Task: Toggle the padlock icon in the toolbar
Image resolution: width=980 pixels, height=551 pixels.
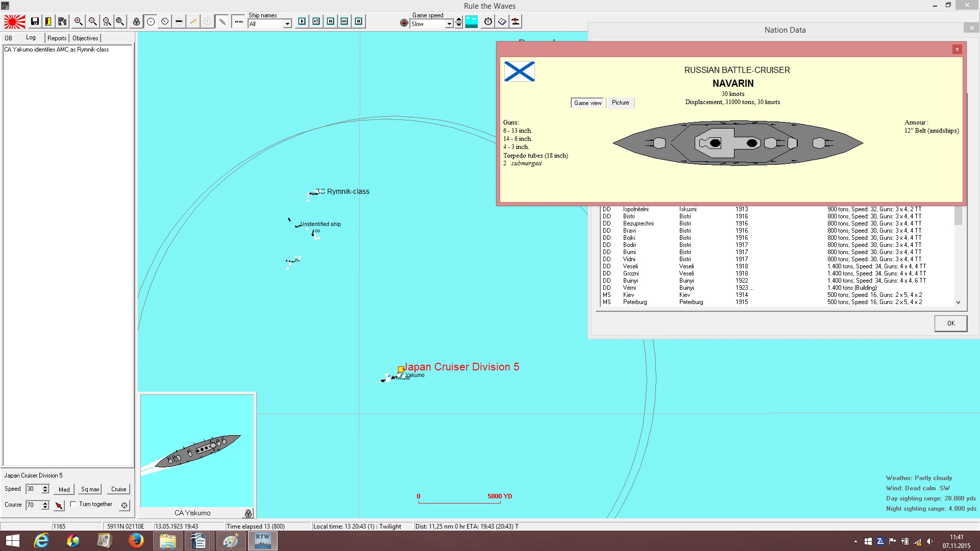Action: pyautogui.click(x=136, y=21)
